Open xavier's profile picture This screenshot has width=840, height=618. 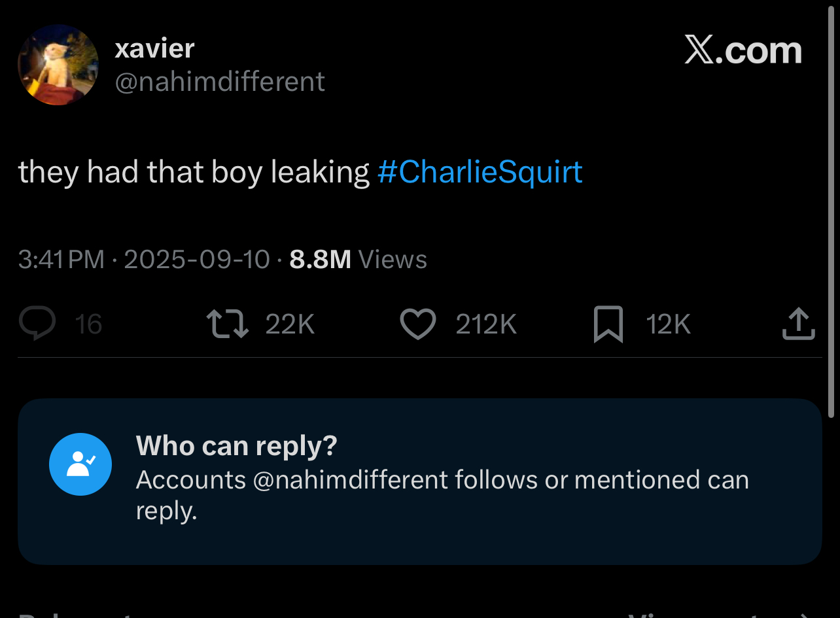tap(58, 65)
